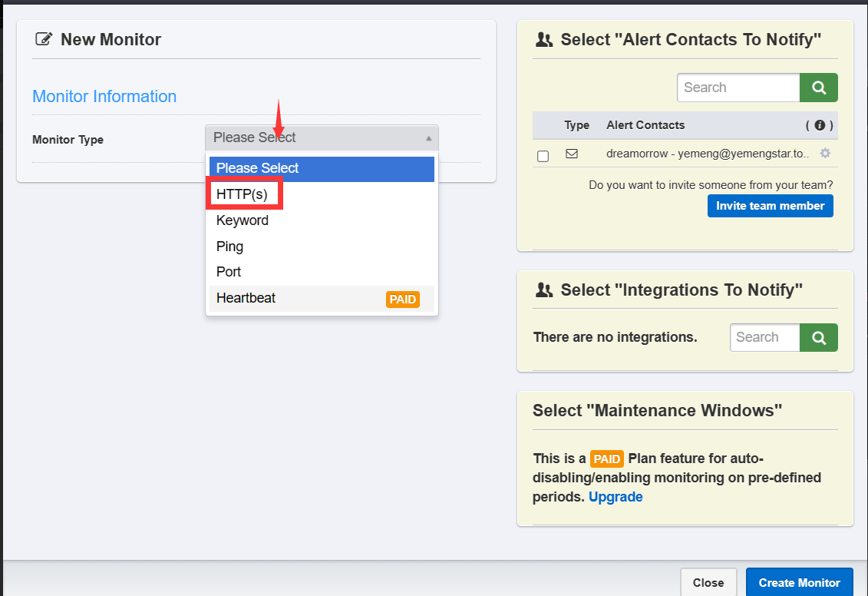Screen dimensions: 868x596
Task: Collapse the Monitor Type dropdown
Action: pyautogui.click(x=322, y=137)
